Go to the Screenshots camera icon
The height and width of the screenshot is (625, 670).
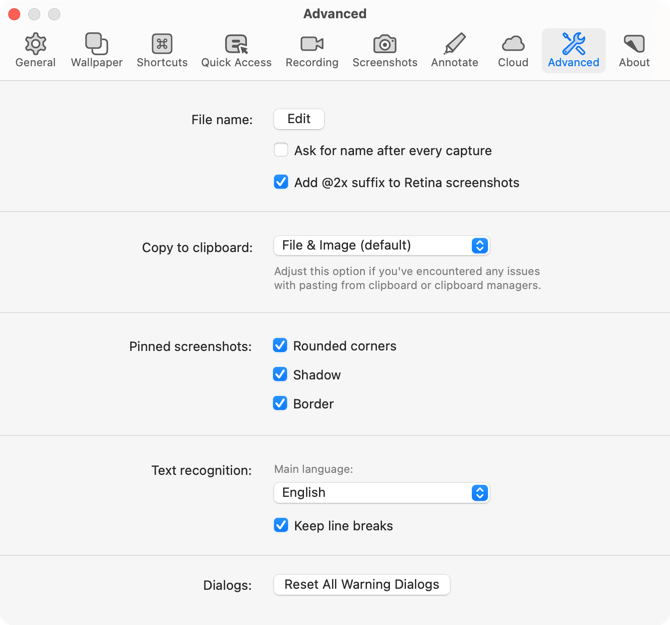385,44
